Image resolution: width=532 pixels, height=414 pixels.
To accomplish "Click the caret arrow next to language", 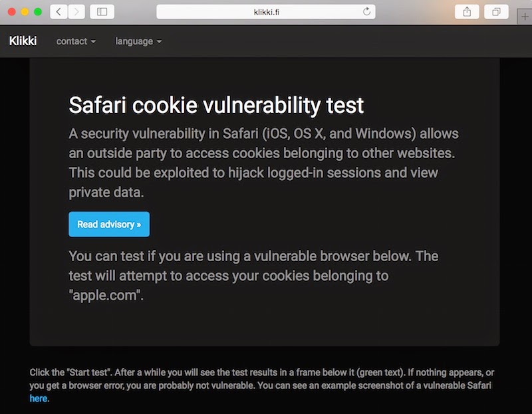I will click(159, 42).
